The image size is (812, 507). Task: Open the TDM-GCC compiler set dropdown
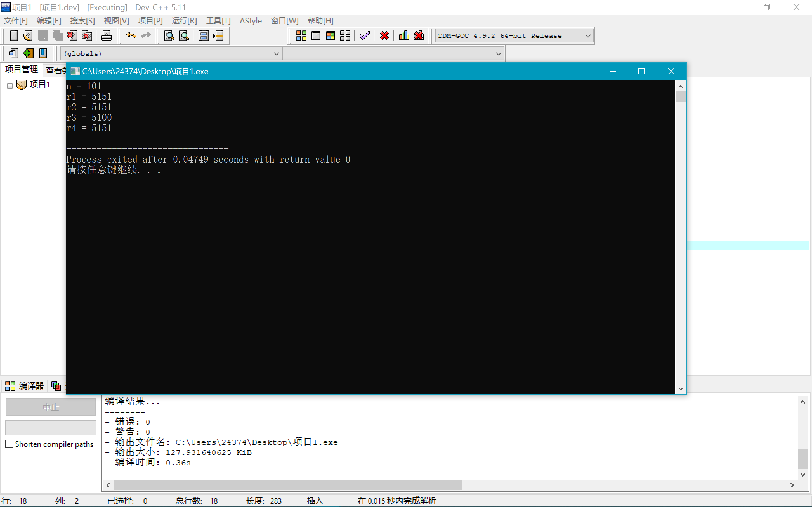[x=587, y=36]
